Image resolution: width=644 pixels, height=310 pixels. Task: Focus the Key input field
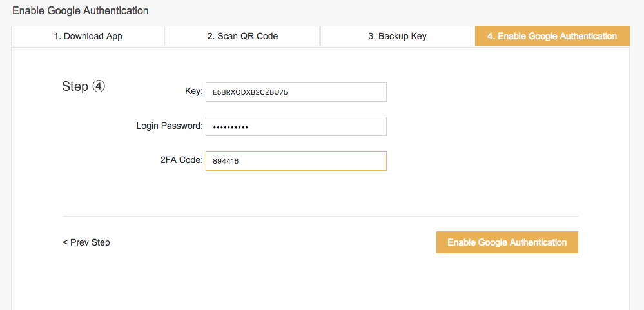[x=296, y=92]
